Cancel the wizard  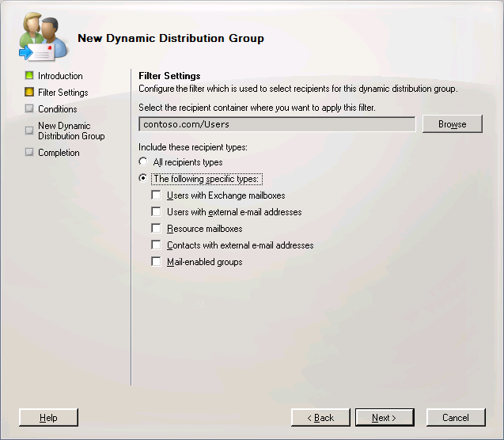[456, 418]
